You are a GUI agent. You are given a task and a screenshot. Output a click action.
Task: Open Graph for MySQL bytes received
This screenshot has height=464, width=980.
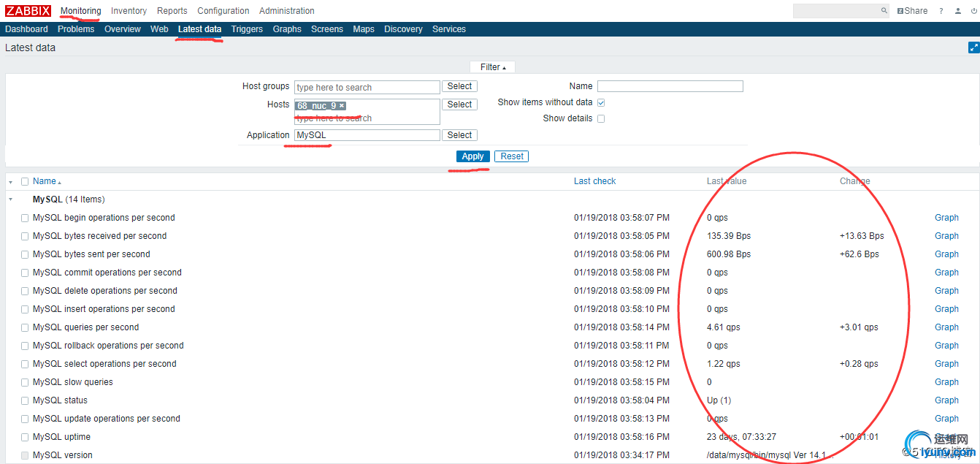946,236
